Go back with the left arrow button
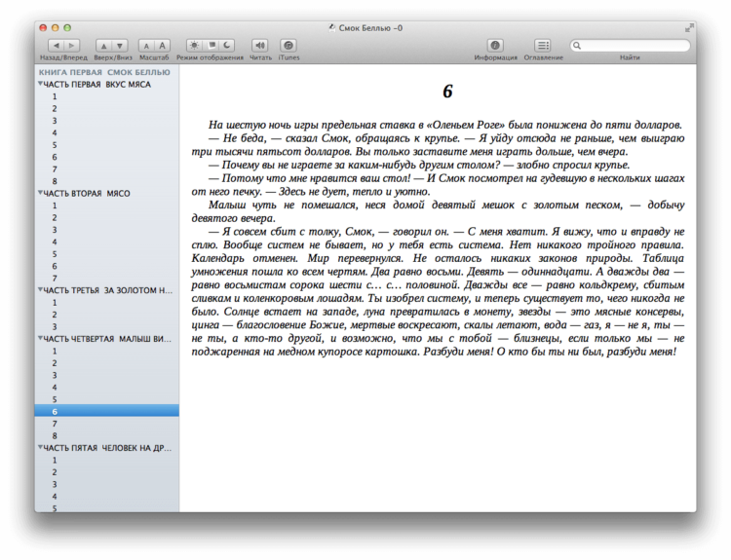The image size is (731, 560). click(x=56, y=45)
